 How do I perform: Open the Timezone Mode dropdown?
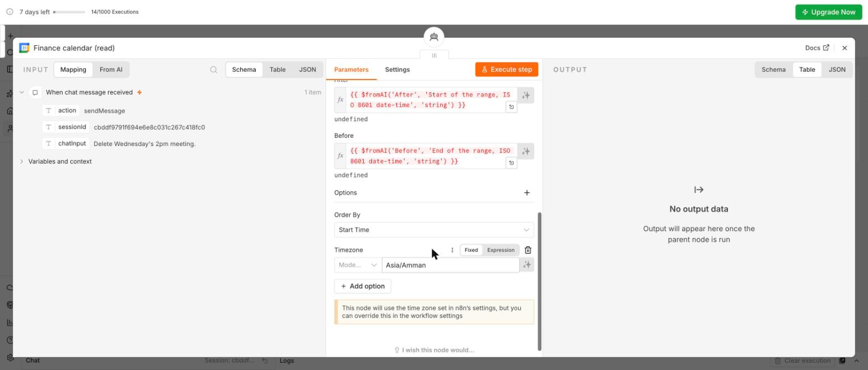(x=358, y=265)
